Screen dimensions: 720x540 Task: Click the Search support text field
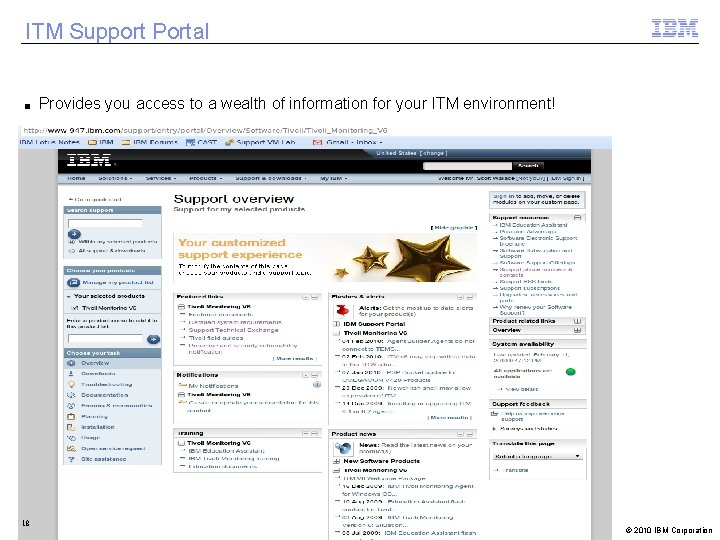coord(105,223)
